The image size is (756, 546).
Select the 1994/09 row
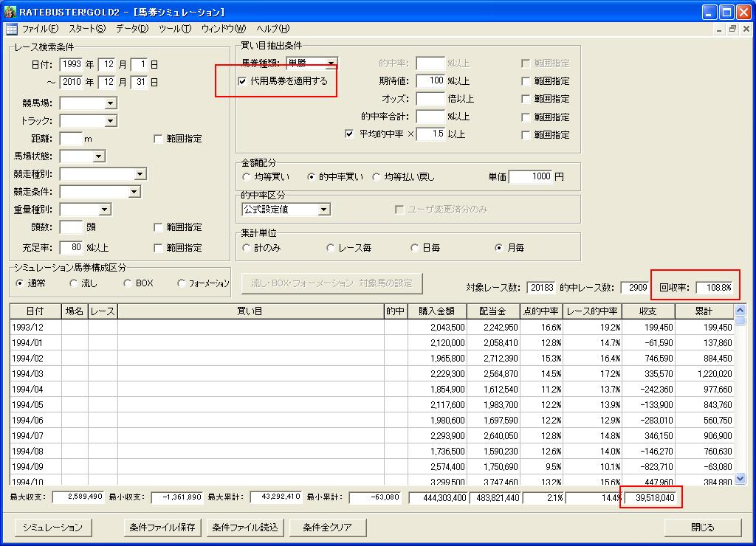(x=372, y=466)
